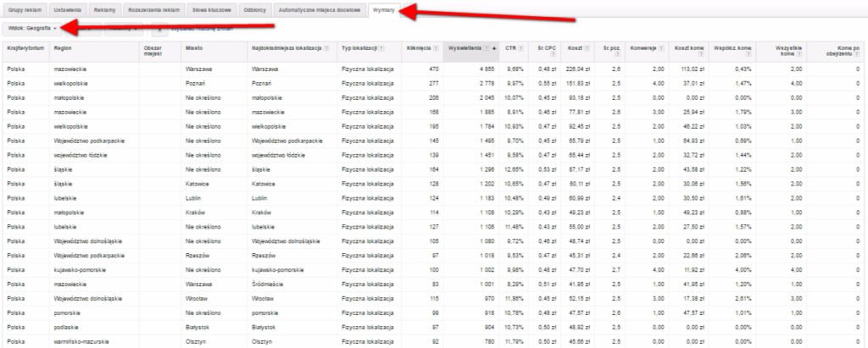Sort by the Koszt column header
The height and width of the screenshot is (348, 868).
pos(575,48)
